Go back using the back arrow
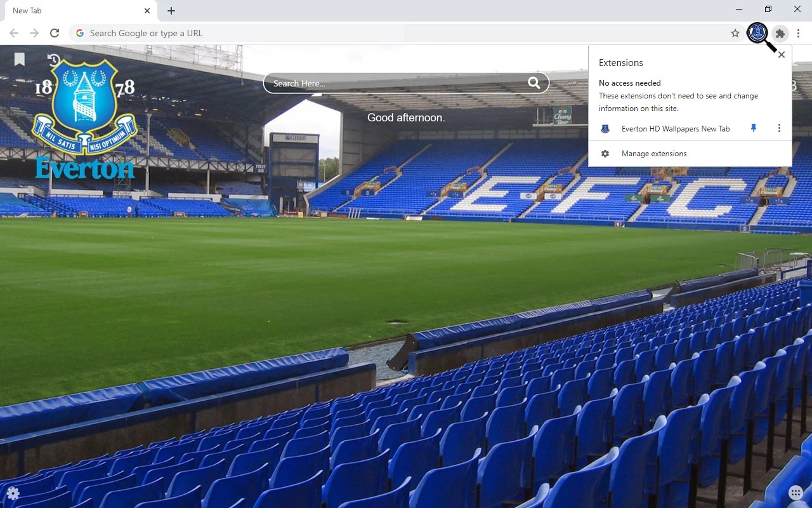812x508 pixels. 13,33
